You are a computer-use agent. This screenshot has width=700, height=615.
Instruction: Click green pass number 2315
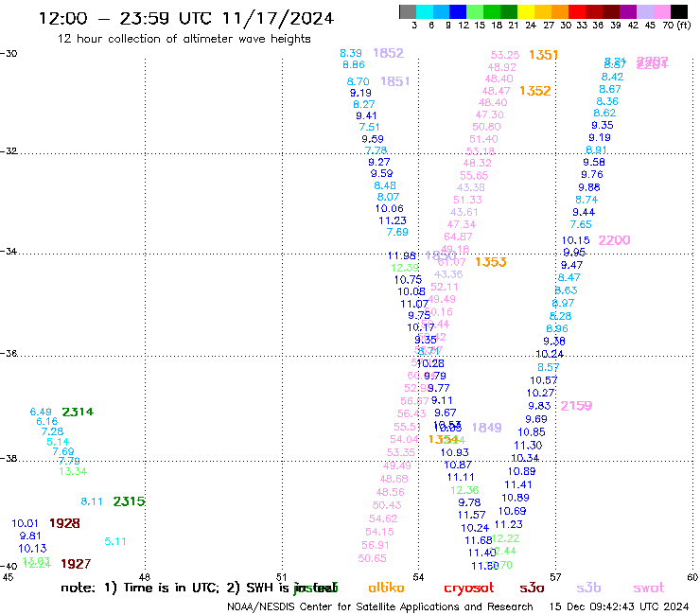point(129,501)
